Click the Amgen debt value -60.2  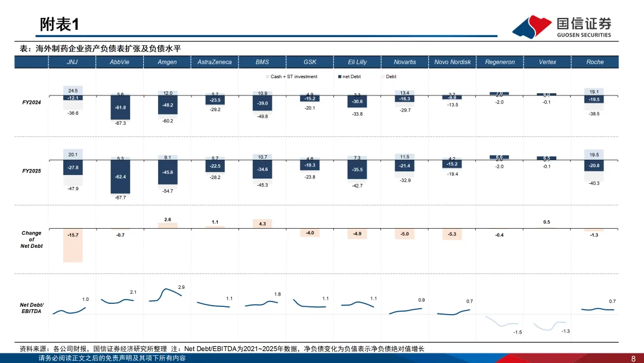coord(168,121)
